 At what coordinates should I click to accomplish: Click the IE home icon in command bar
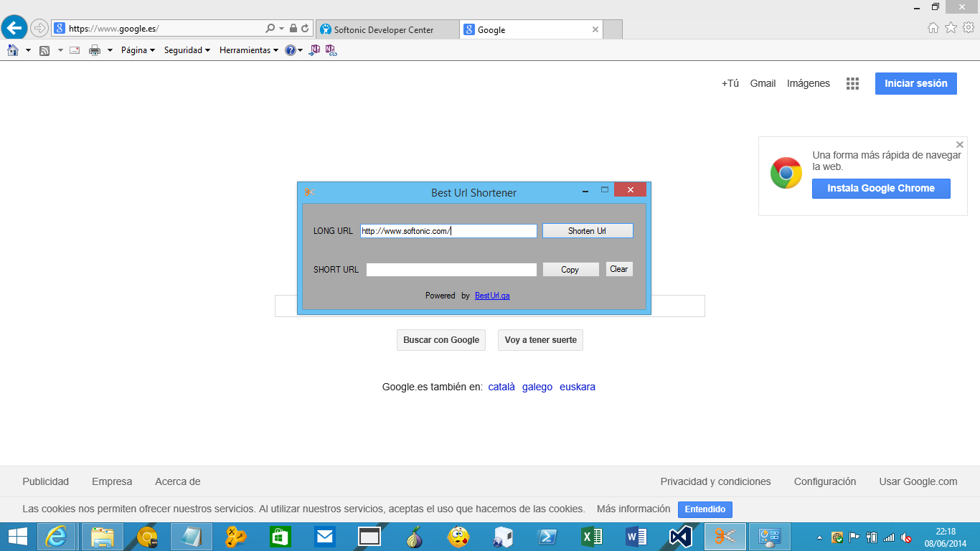point(12,50)
